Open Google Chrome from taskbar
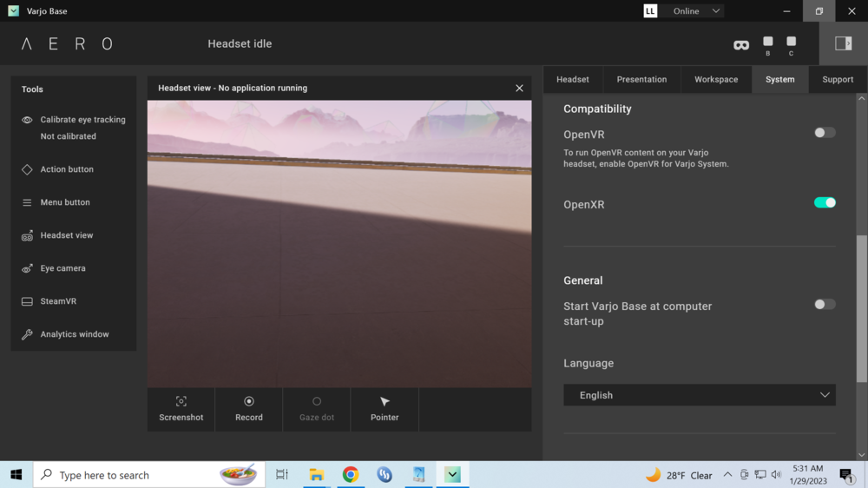 coord(351,475)
